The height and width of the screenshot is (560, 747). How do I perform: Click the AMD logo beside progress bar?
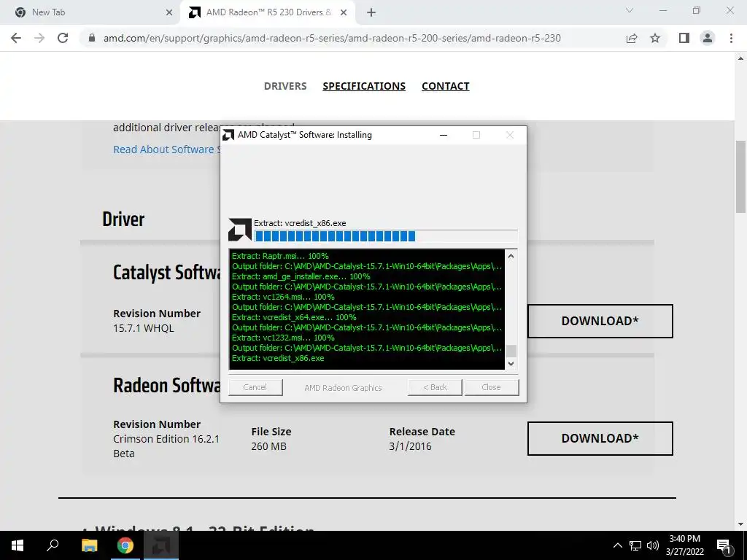[x=239, y=230]
